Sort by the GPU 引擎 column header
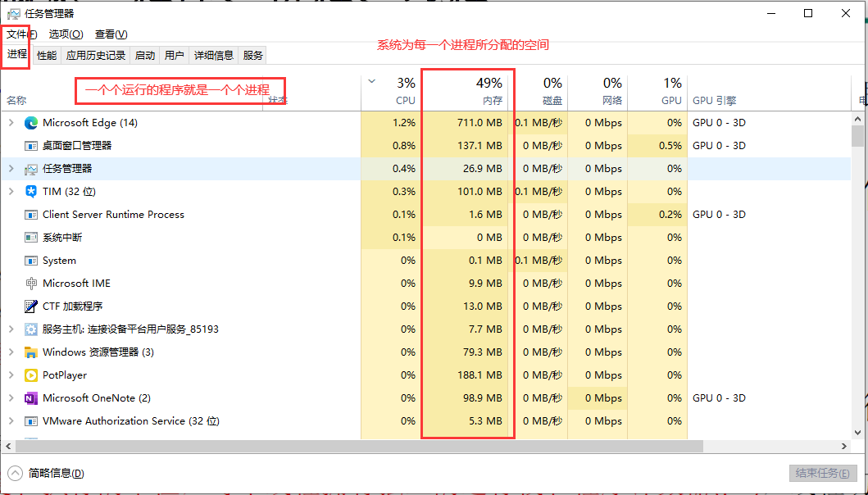Image resolution: width=868 pixels, height=495 pixels. pos(769,93)
